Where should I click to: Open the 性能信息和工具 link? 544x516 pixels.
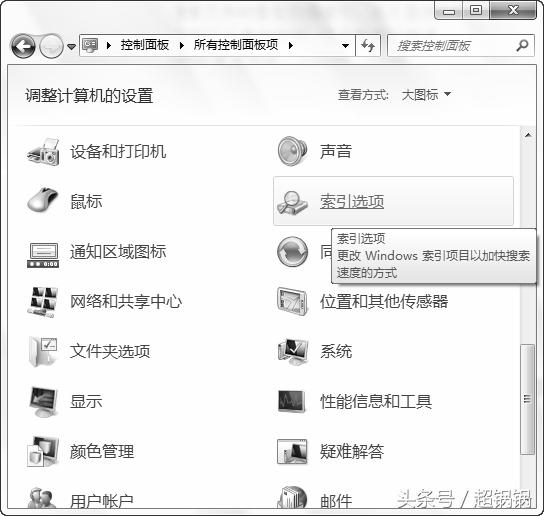(376, 401)
